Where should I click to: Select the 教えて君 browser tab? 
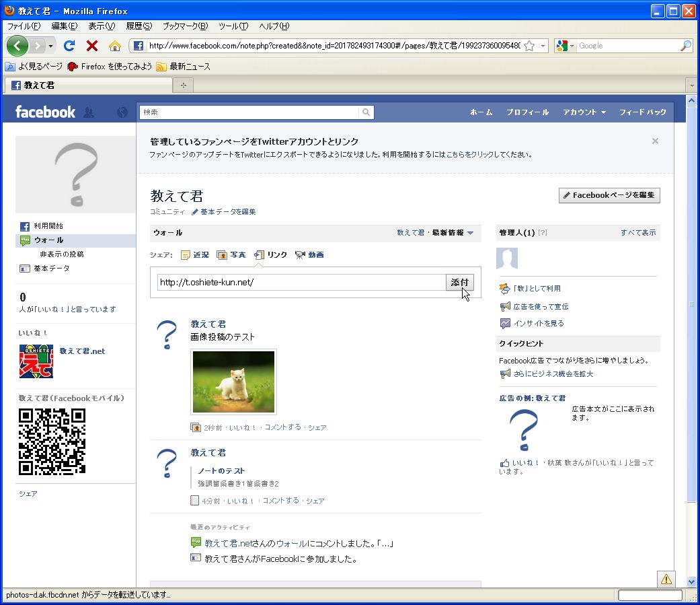tap(88, 85)
